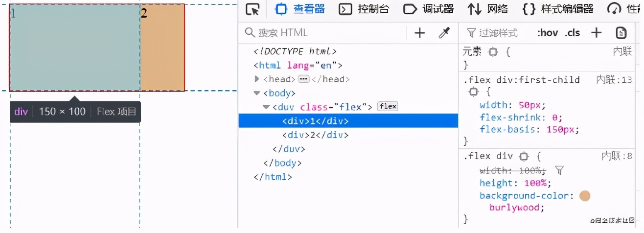
Task: Click the add new node plus icon
Action: pyautogui.click(x=420, y=33)
